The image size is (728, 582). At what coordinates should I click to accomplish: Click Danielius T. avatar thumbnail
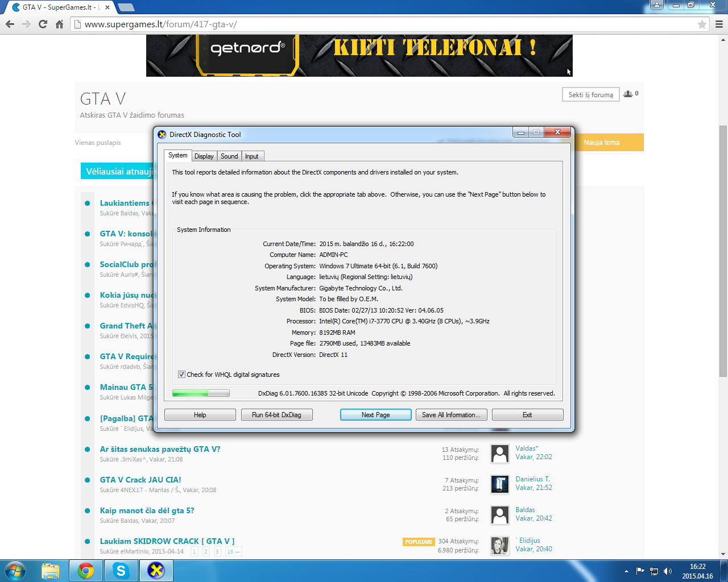500,484
